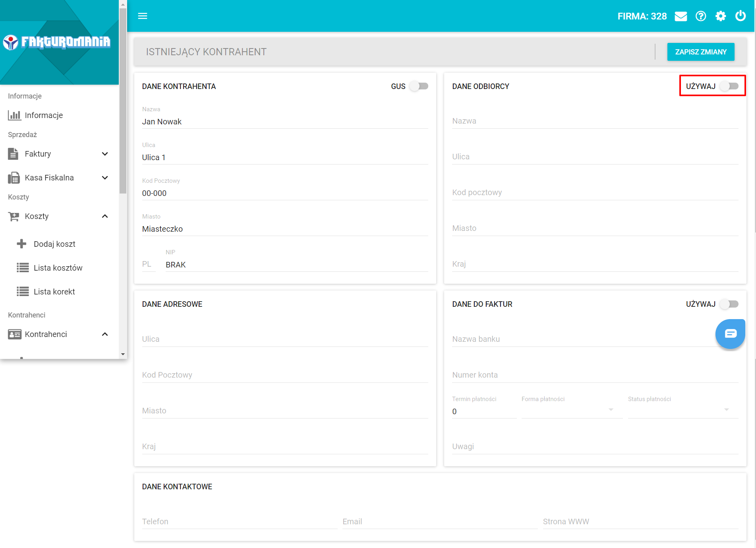Enable the Używaj switch in Dane do Faktur
Screen dimensions: 756x548
pos(729,304)
